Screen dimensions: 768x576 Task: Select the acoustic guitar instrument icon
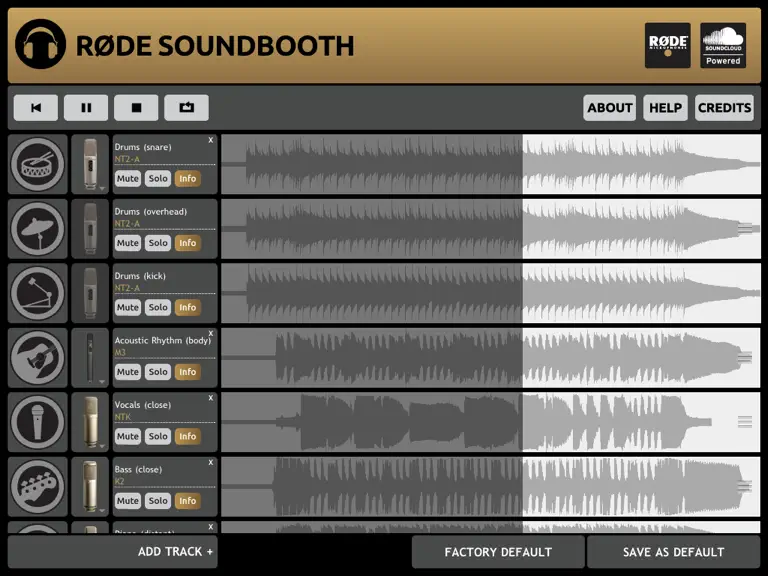[38, 358]
